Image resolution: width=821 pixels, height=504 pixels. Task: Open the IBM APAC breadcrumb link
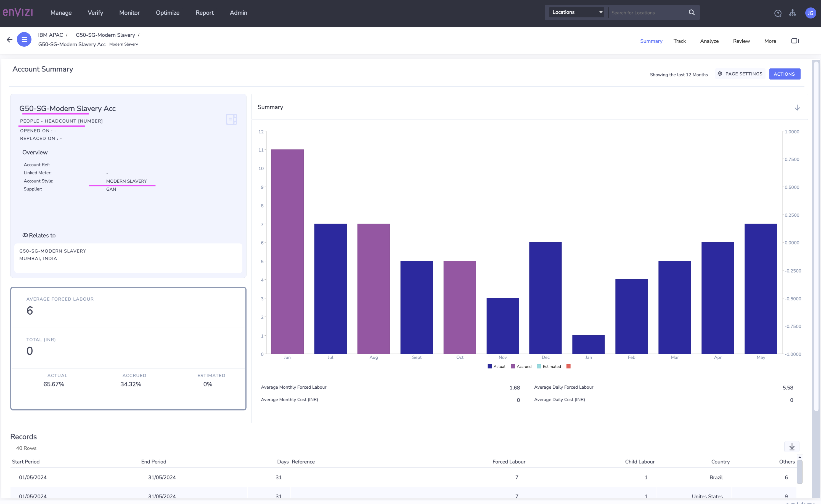point(50,35)
